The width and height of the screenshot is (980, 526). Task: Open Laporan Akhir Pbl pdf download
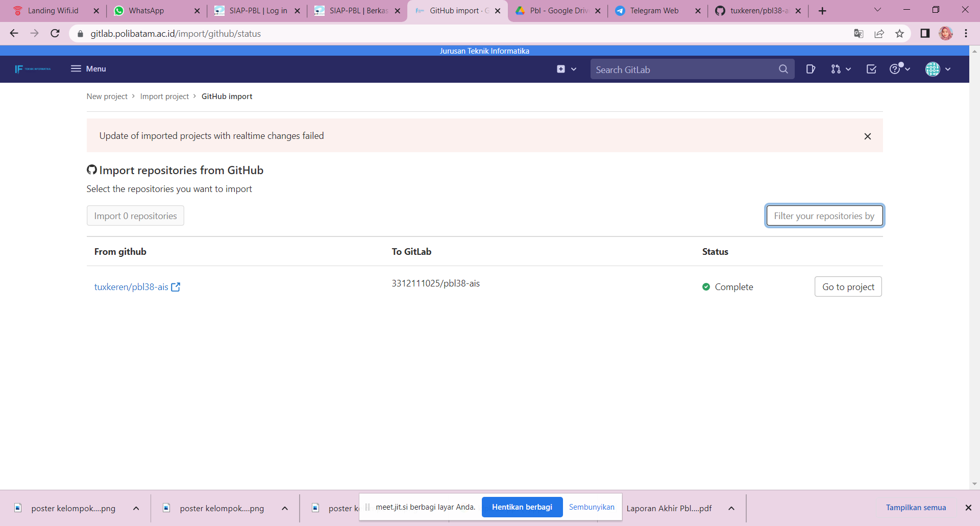pos(669,508)
